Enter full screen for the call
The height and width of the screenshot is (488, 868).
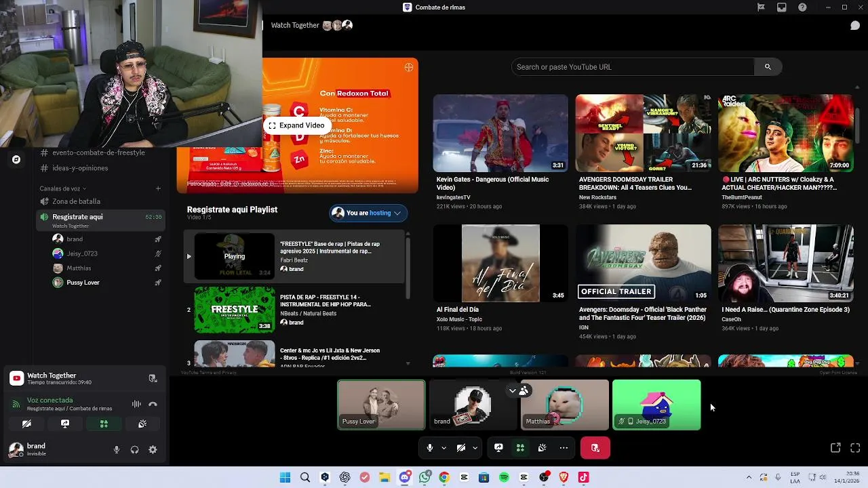tap(855, 447)
